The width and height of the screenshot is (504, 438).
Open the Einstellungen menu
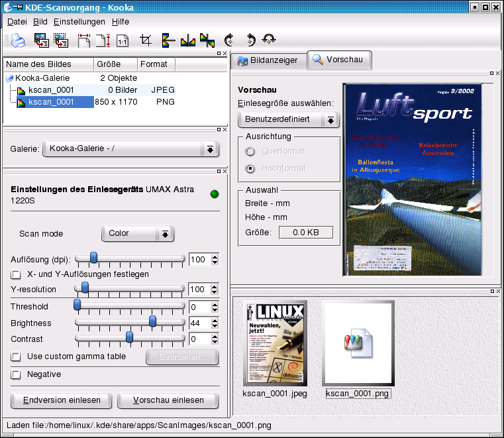79,22
